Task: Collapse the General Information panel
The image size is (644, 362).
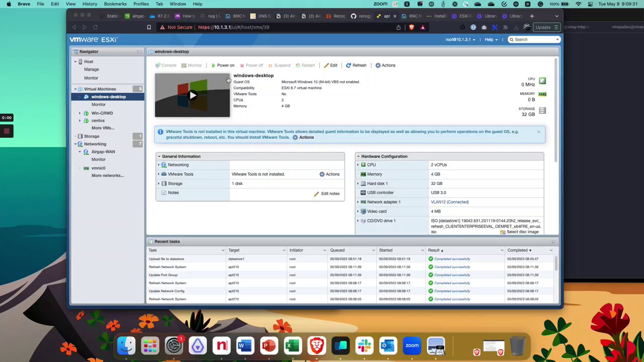Action: coord(159,156)
